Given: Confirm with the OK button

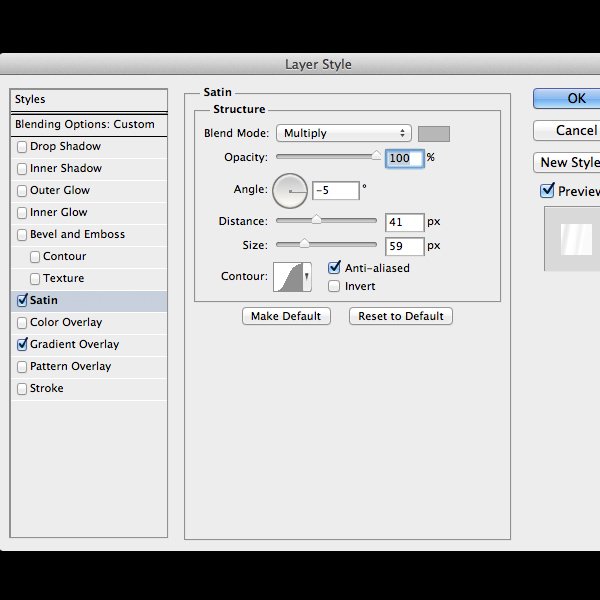Looking at the screenshot, I should point(567,99).
